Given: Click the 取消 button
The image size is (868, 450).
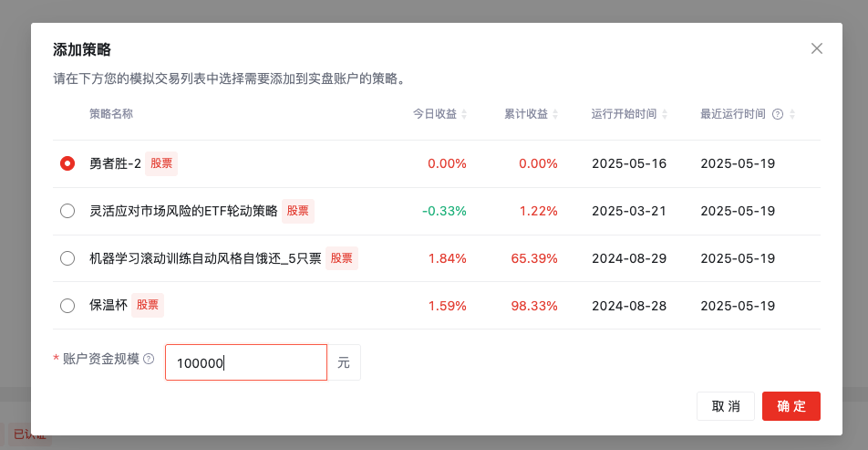Looking at the screenshot, I should tap(726, 406).
